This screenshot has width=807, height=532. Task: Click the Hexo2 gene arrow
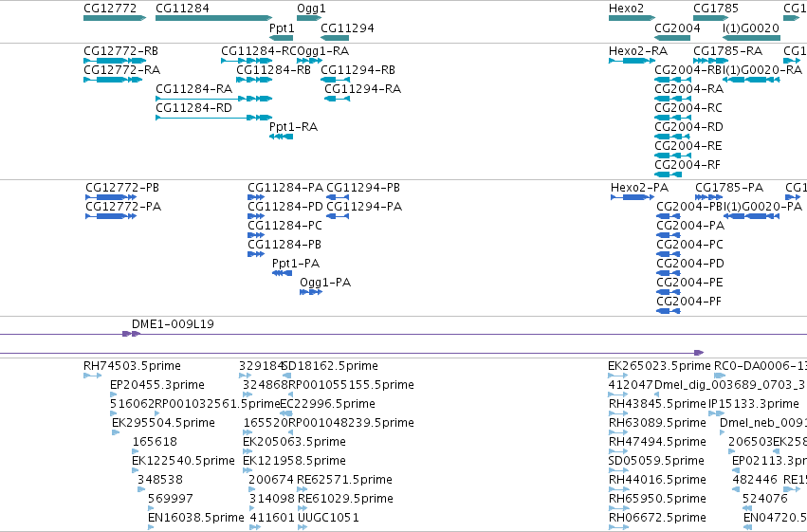(632, 19)
